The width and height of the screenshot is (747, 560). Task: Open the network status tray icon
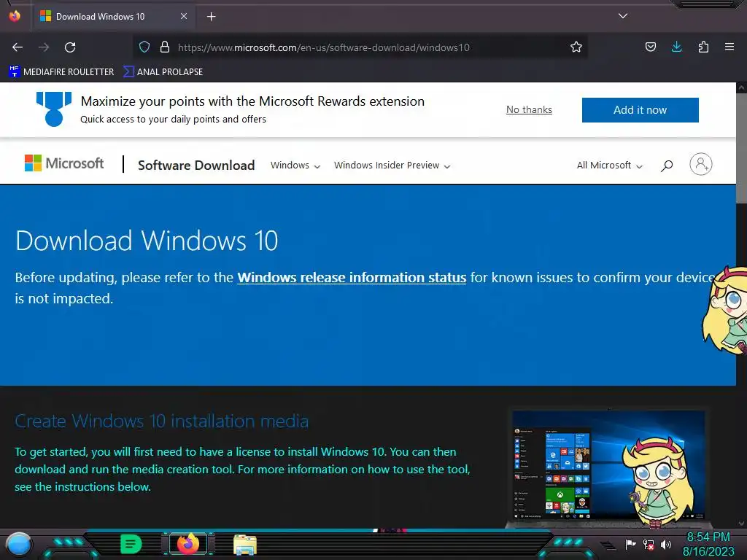click(649, 544)
